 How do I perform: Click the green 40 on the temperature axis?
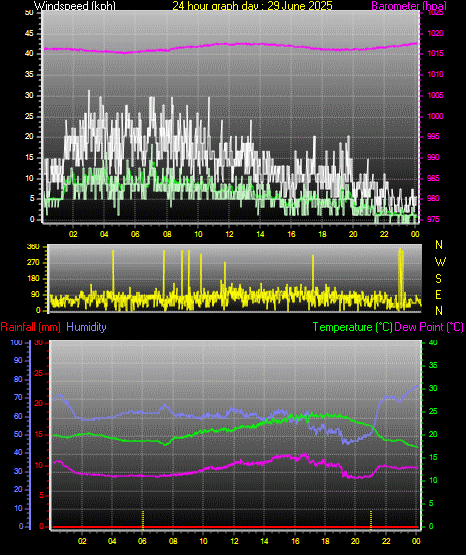coord(433,342)
